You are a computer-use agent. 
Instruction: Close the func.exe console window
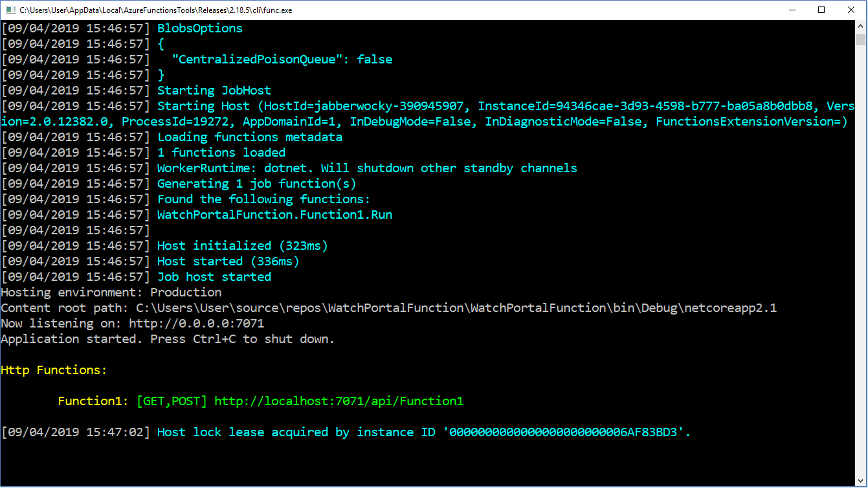tap(851, 10)
